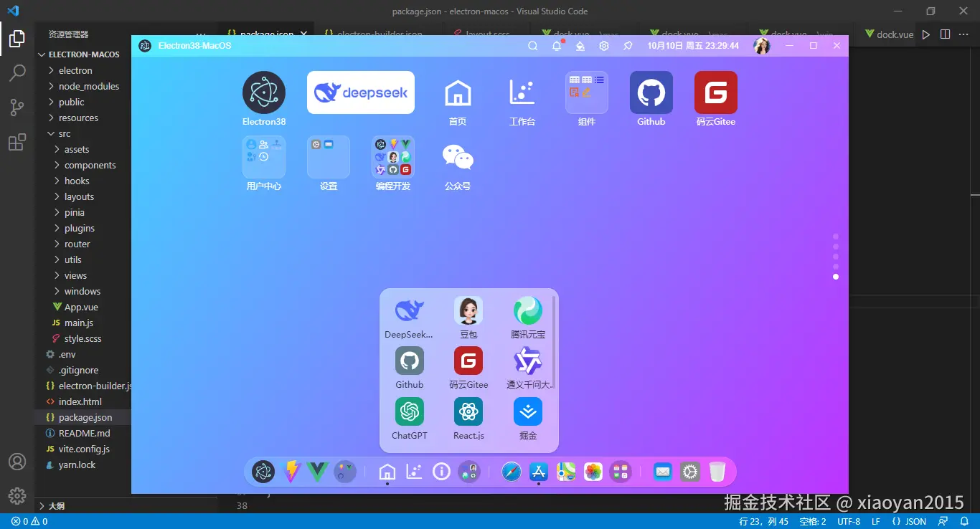Viewport: 980px width, 529px height.
Task: Open the Electron38 desktop app icon
Action: [x=264, y=92]
